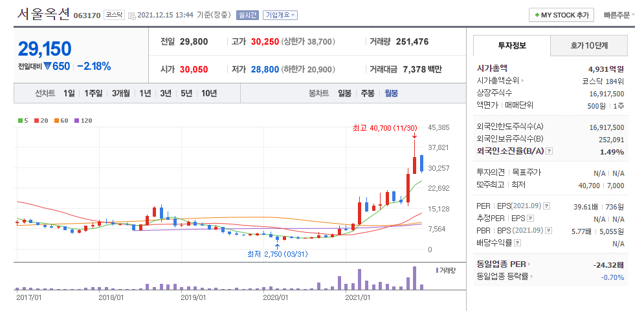Open the 빠른주문 dropdown
The width and height of the screenshot is (644, 311).
(619, 15)
